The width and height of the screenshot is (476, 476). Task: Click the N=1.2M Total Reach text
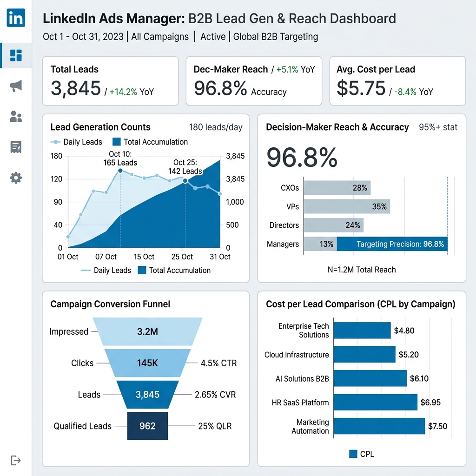pyautogui.click(x=362, y=270)
